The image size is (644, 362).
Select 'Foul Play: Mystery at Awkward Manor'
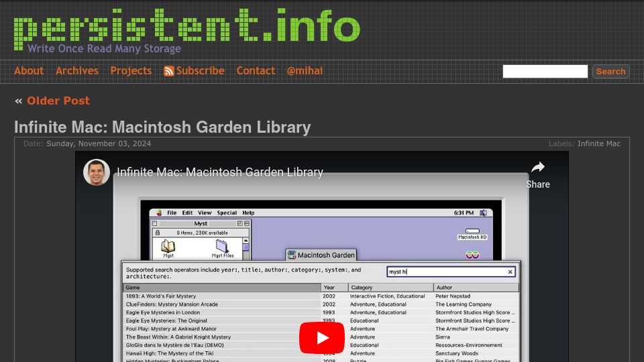[x=171, y=328]
